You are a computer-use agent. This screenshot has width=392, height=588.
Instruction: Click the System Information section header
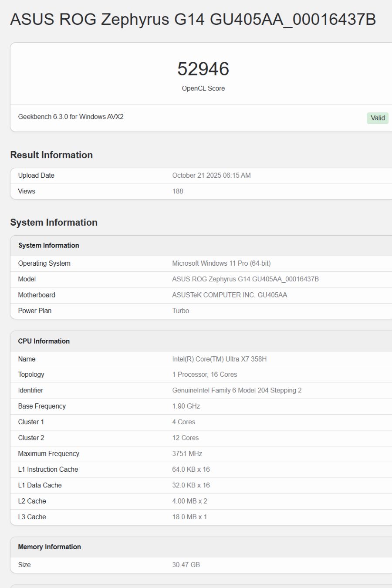(54, 222)
